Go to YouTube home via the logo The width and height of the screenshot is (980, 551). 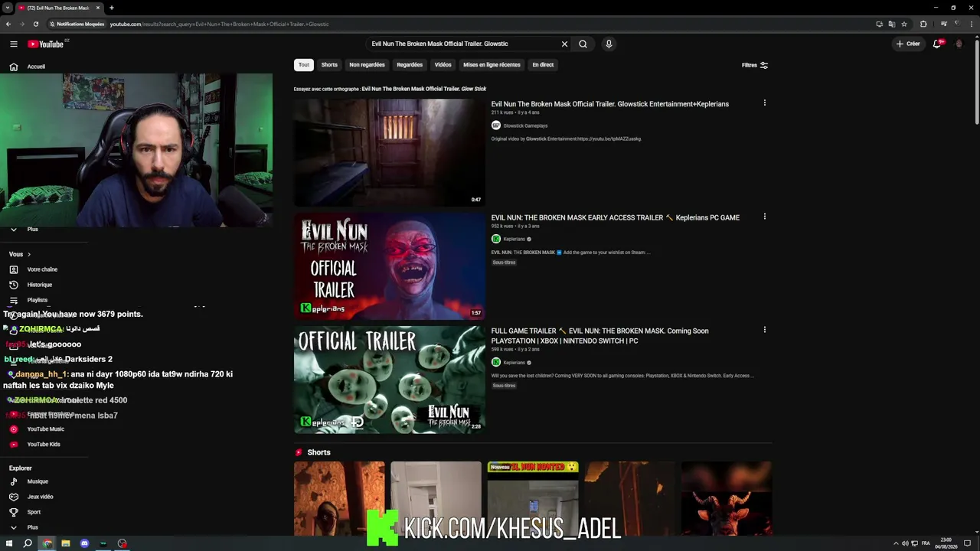pos(46,44)
